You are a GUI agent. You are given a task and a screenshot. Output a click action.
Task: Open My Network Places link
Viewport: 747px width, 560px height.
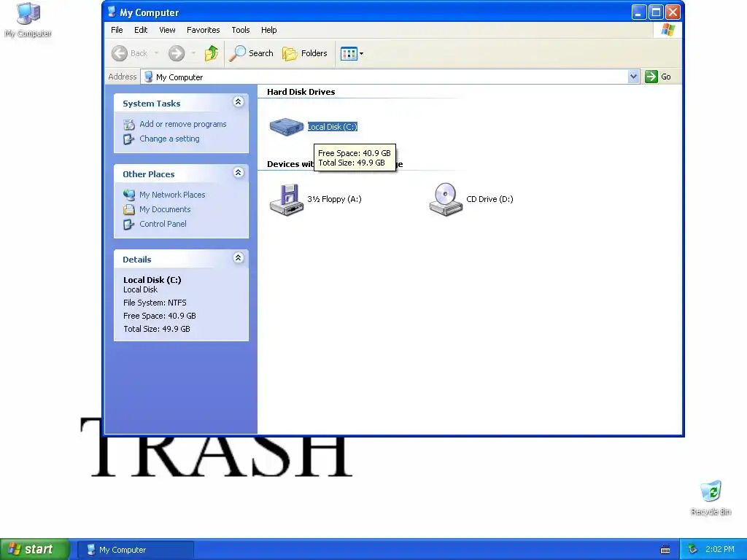click(172, 195)
